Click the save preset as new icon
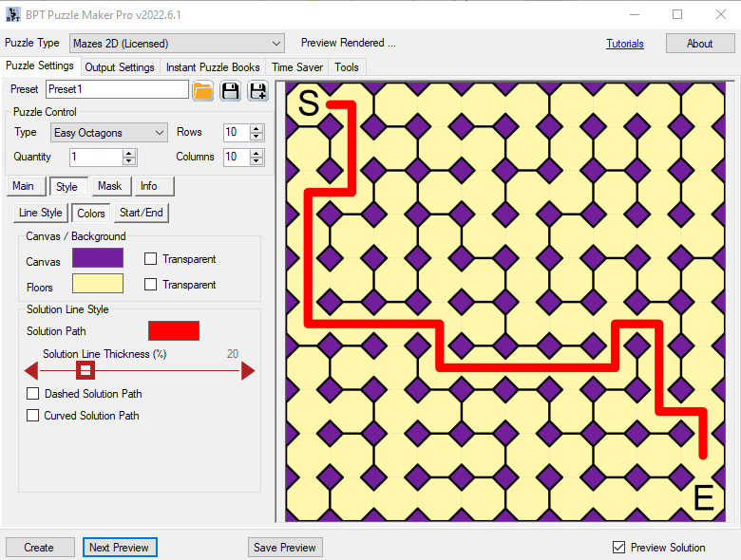Image resolution: width=741 pixels, height=560 pixels. pos(257,90)
